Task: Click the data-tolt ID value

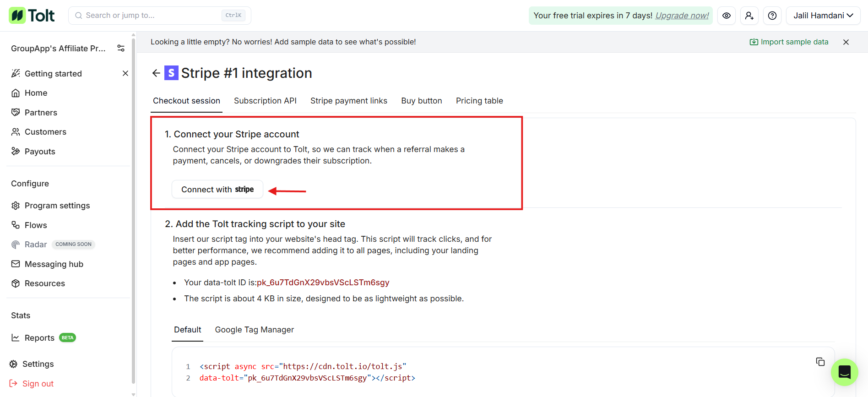Action: click(x=323, y=283)
